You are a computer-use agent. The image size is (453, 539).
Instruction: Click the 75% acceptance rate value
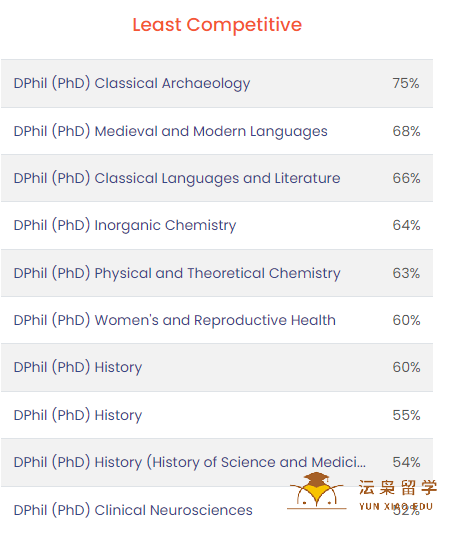[x=406, y=84]
